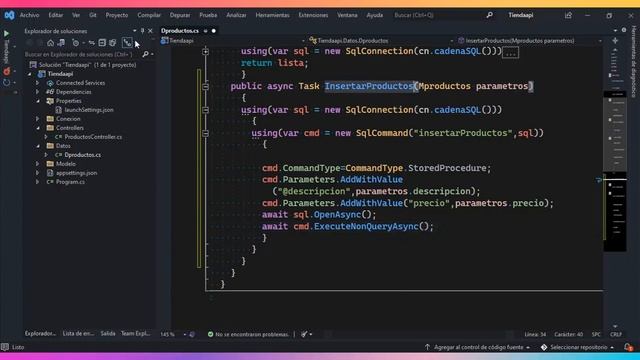The image size is (640, 360).
Task: Click the scrollbar down arrow of the editor
Action: (x=615, y=326)
